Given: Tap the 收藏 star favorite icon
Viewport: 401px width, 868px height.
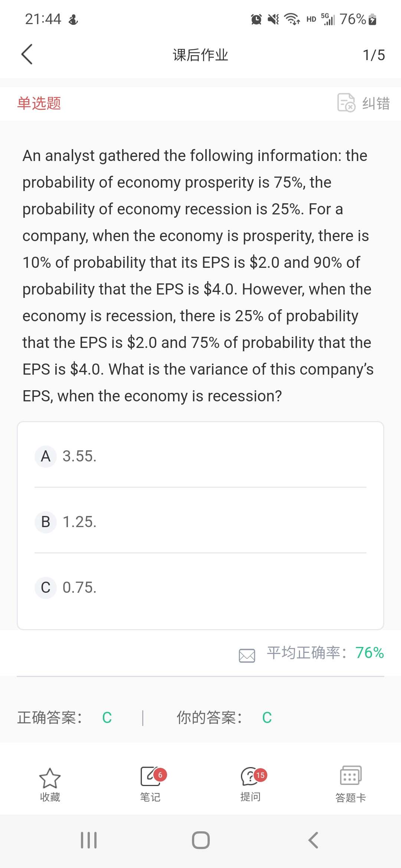Looking at the screenshot, I should (50, 778).
